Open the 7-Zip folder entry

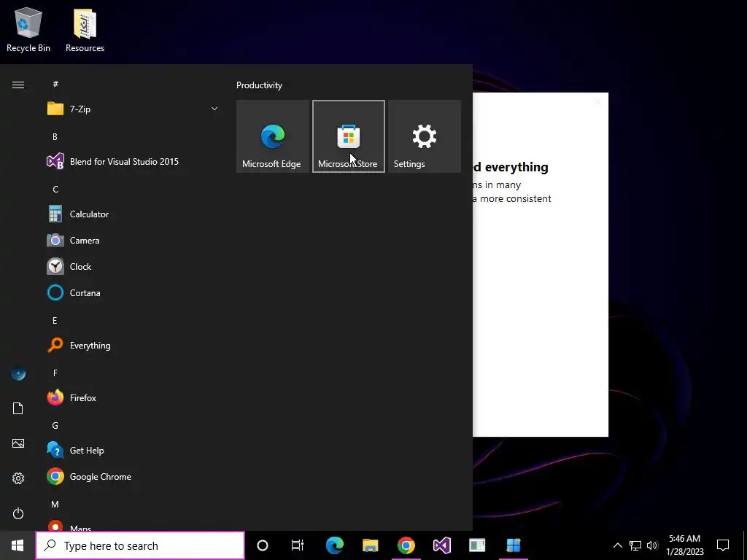click(x=133, y=109)
